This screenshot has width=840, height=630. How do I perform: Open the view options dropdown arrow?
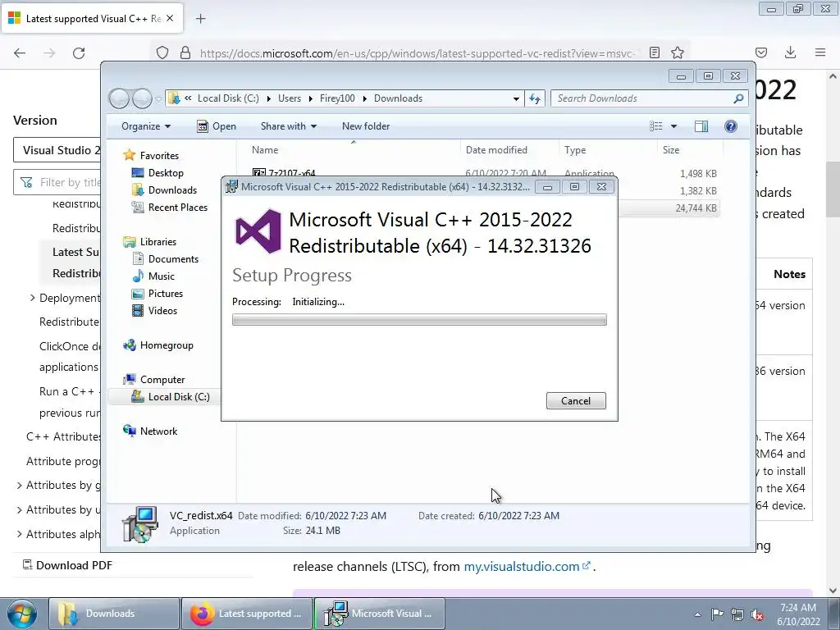(674, 126)
